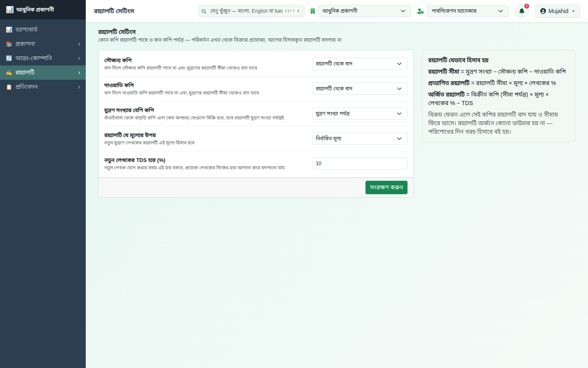Open the পাবলিকেশন ম্যানেজার role dropdown

coord(468,11)
